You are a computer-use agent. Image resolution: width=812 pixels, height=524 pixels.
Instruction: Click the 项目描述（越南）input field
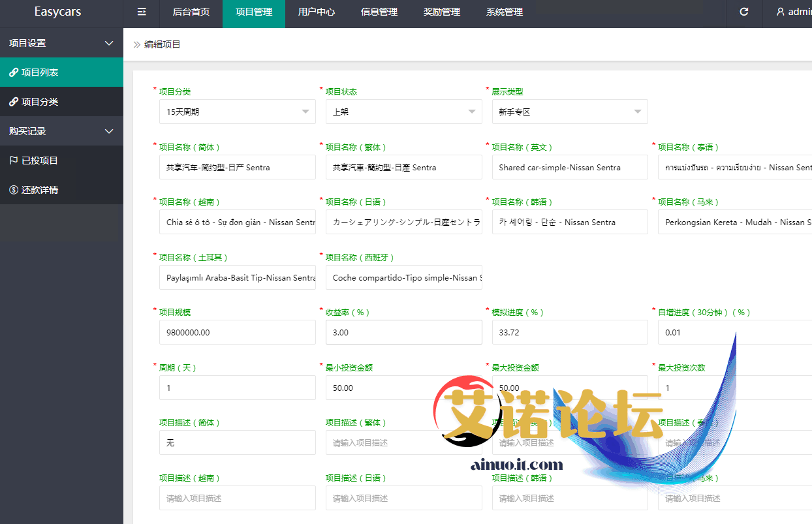[x=238, y=498]
